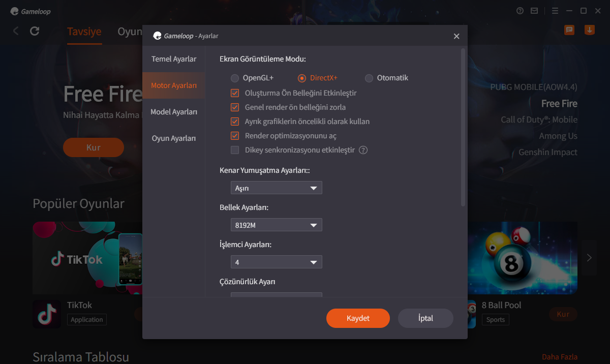610x364 pixels.
Task: Open the İşlemci Ayarları dropdown showing 4
Action: [277, 262]
